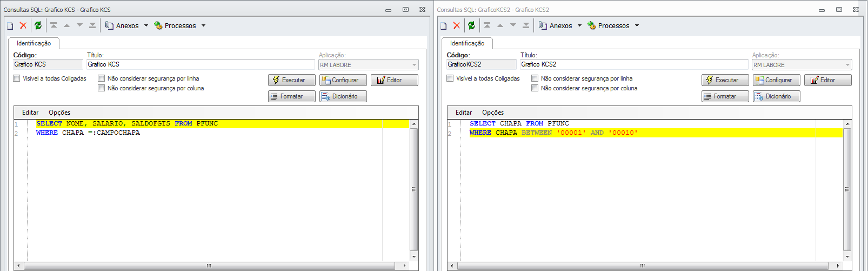Open the Opções menu in right SQL editor
The image size is (868, 271).
coord(493,113)
